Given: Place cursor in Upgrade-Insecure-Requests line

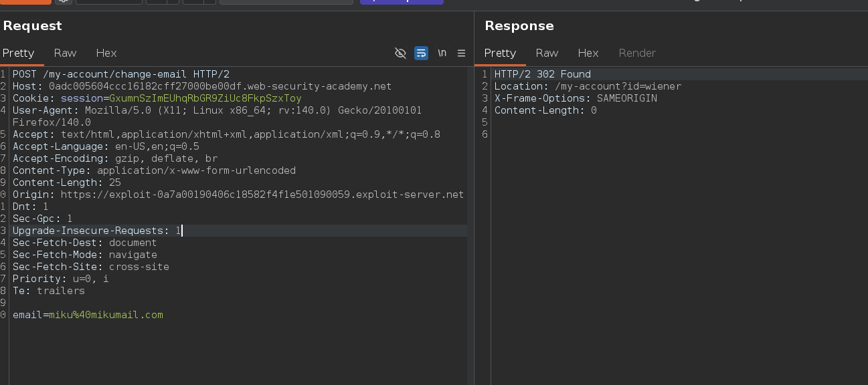Looking at the screenshot, I should point(97,231).
